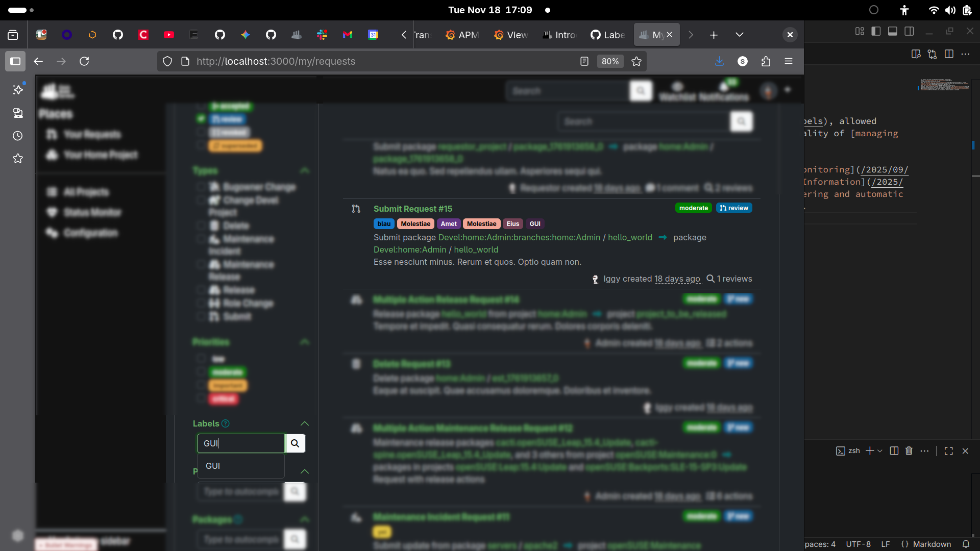Open the browser downloads icon

click(719, 61)
